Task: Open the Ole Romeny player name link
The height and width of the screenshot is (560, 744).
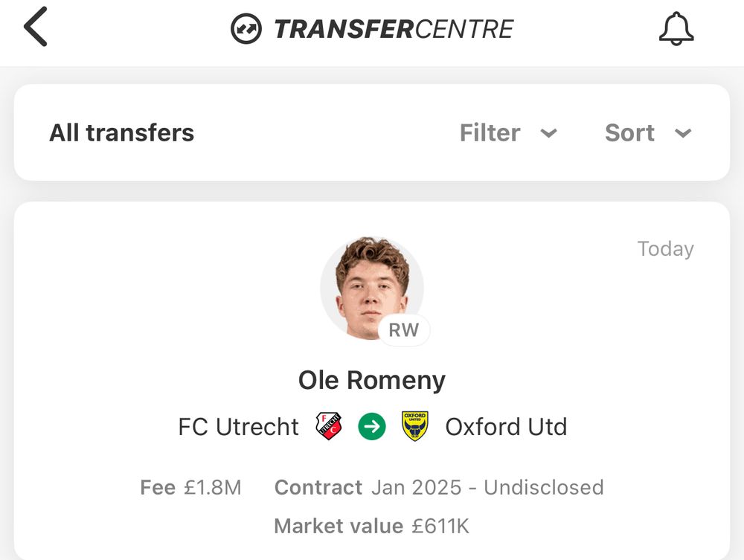Action: (372, 380)
